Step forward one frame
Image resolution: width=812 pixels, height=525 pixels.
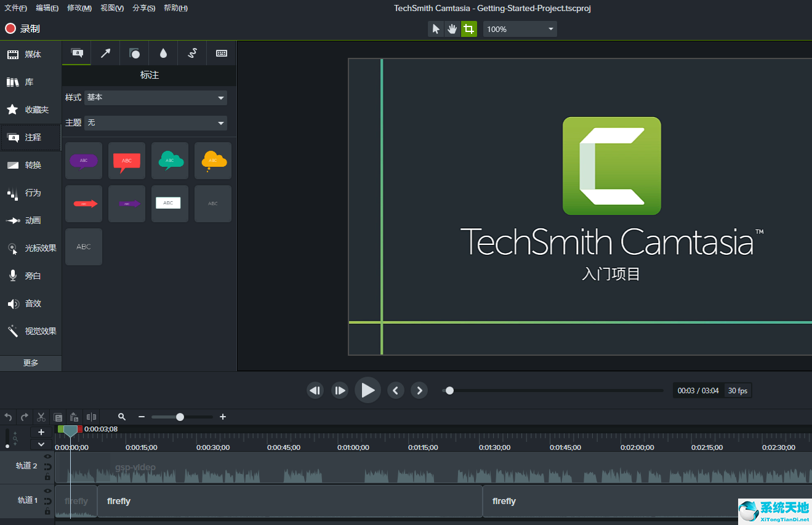[340, 390]
